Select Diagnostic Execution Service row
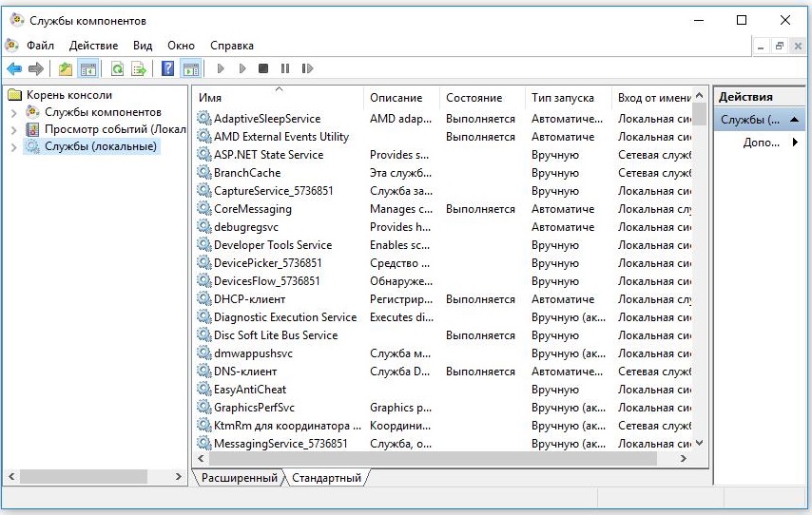 tap(285, 316)
